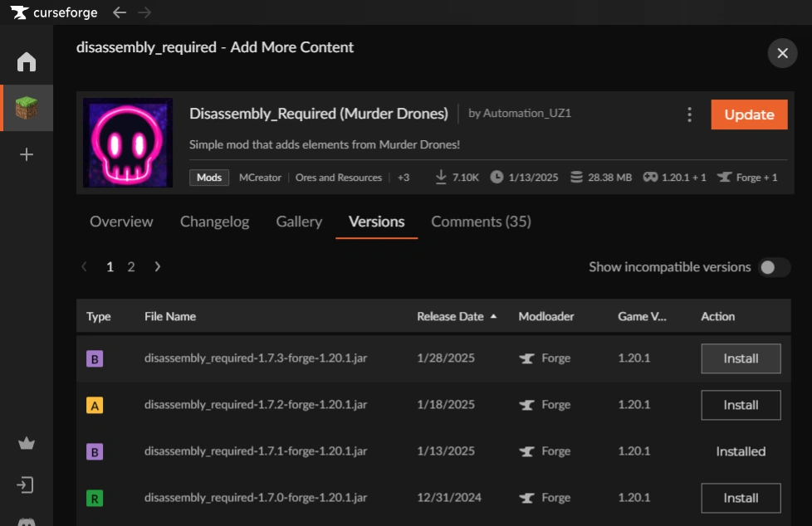Screen dimensions: 812x526
Task: Click the pink skull mod thumbnail
Action: (x=128, y=143)
